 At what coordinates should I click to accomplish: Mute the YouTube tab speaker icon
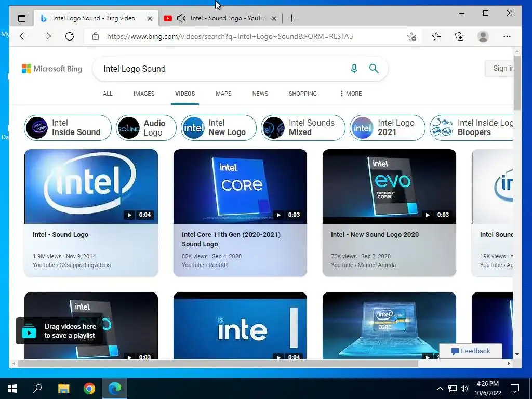181,18
